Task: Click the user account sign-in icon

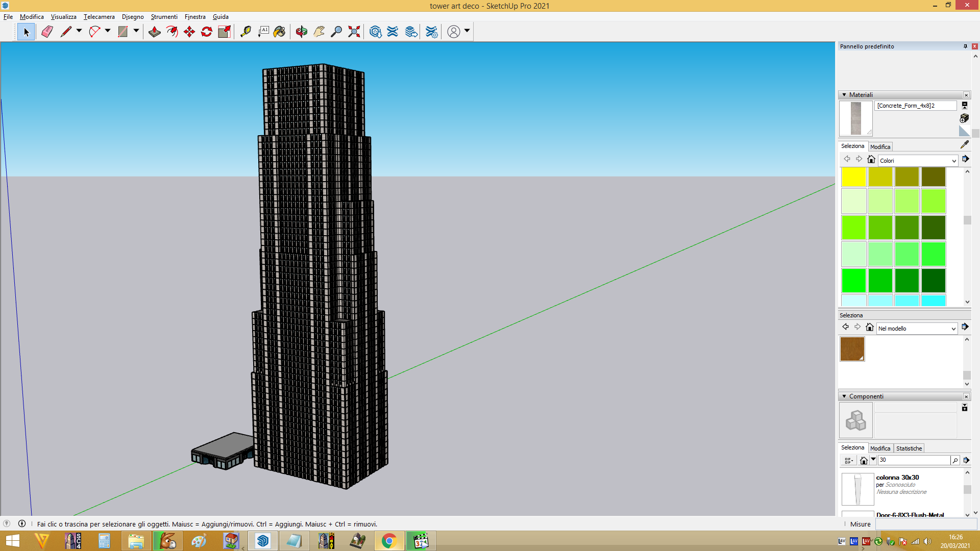Action: [x=454, y=32]
